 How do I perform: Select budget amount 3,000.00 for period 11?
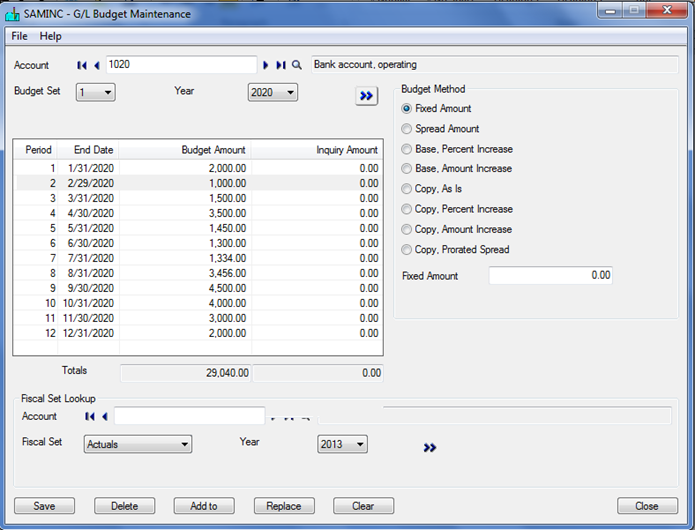point(185,319)
